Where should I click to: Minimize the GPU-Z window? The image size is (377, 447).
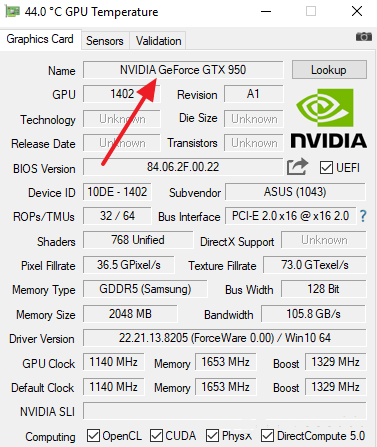[x=266, y=12]
